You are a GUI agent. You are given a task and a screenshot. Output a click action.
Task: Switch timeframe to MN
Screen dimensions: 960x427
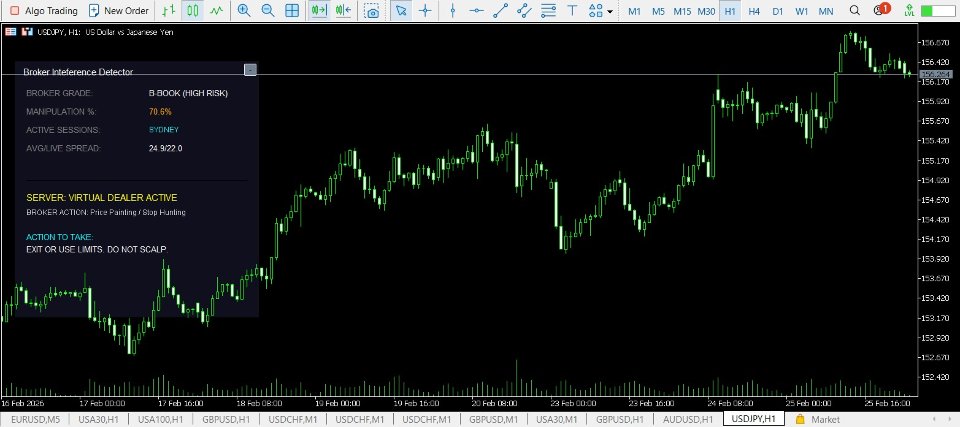pos(825,11)
